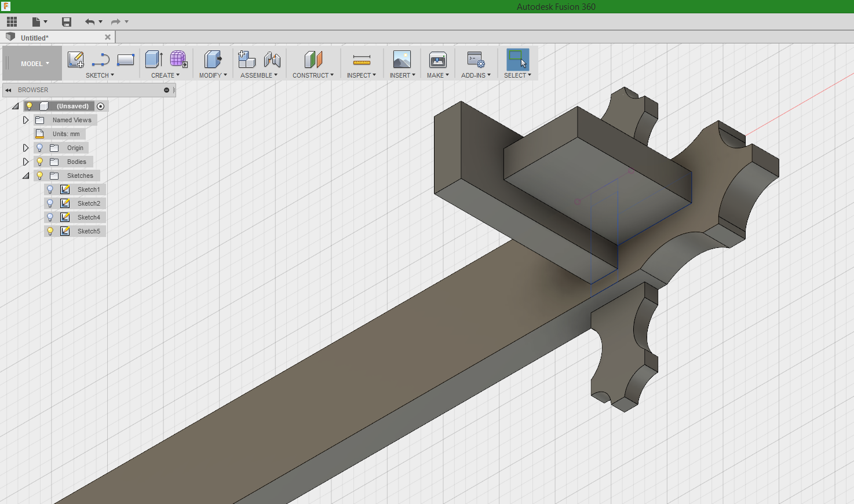Open the MAKE menu

click(438, 75)
